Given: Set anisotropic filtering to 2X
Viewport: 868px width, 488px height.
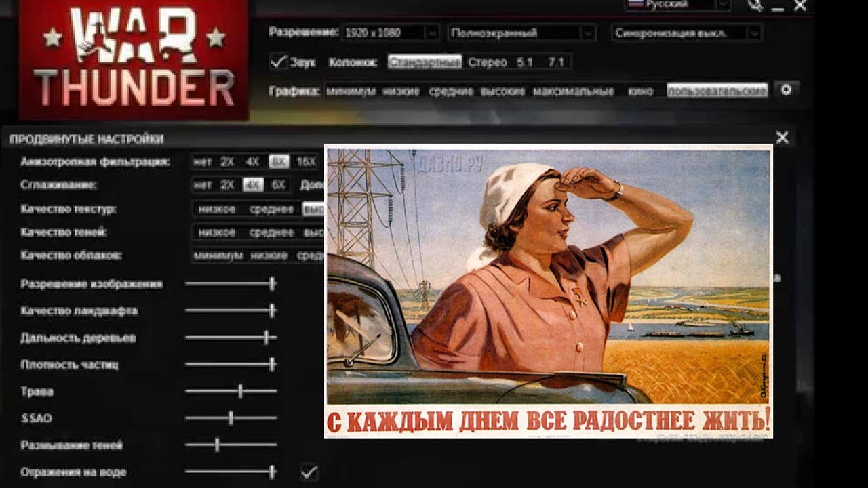Looking at the screenshot, I should [227, 162].
